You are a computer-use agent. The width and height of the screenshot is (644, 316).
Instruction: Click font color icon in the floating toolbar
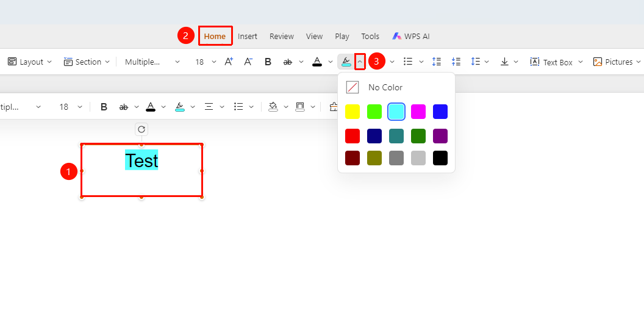click(x=151, y=107)
